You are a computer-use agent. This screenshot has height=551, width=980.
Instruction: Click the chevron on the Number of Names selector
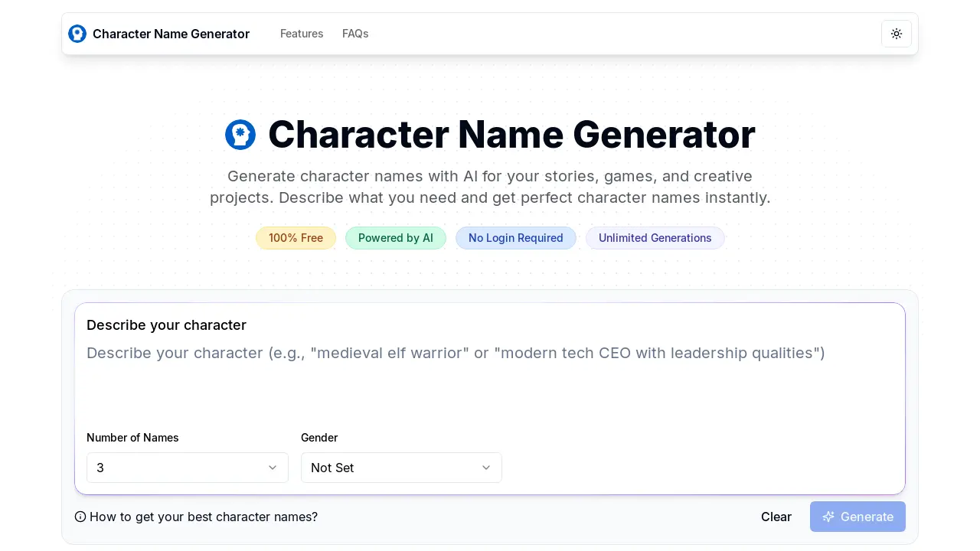tap(273, 468)
